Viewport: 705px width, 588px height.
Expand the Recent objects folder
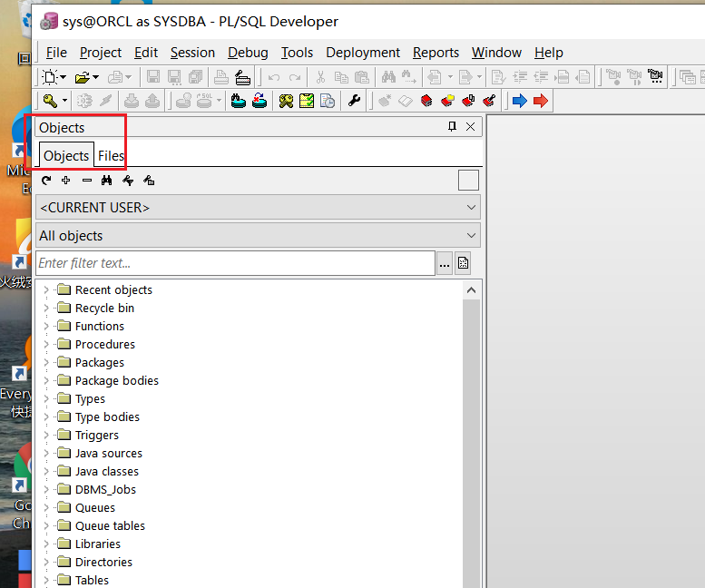pos(46,290)
